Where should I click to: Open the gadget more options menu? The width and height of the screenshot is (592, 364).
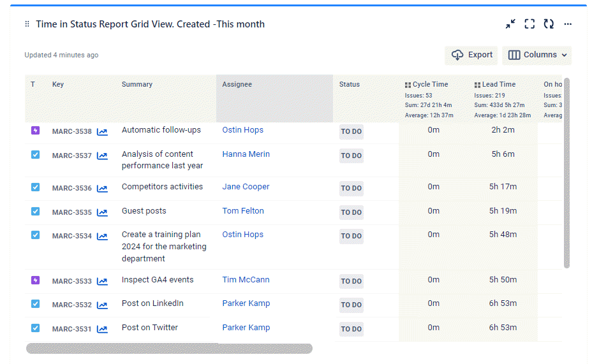coord(568,24)
